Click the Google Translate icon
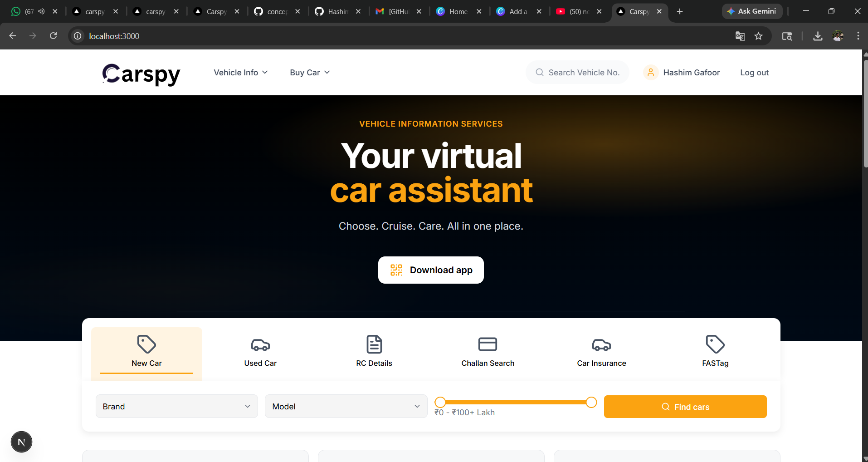868x462 pixels. pyautogui.click(x=740, y=36)
